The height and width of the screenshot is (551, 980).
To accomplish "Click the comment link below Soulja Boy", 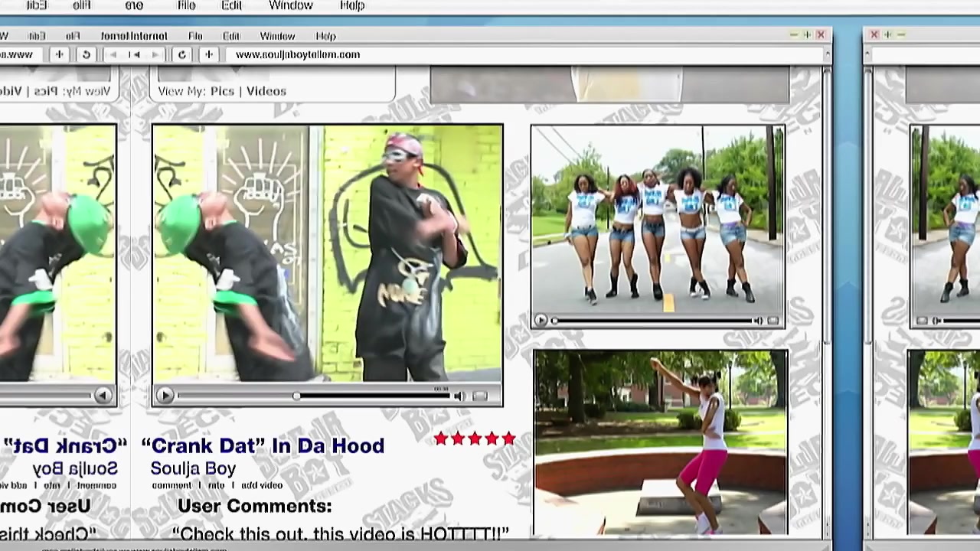I will [171, 485].
